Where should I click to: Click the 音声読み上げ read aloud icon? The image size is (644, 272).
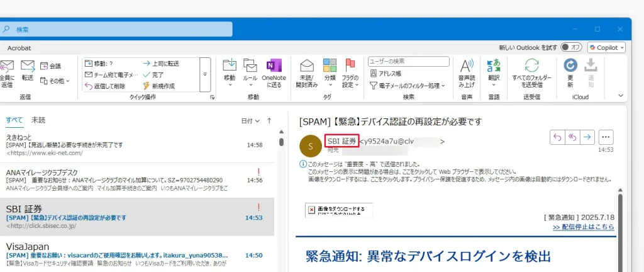(466, 65)
